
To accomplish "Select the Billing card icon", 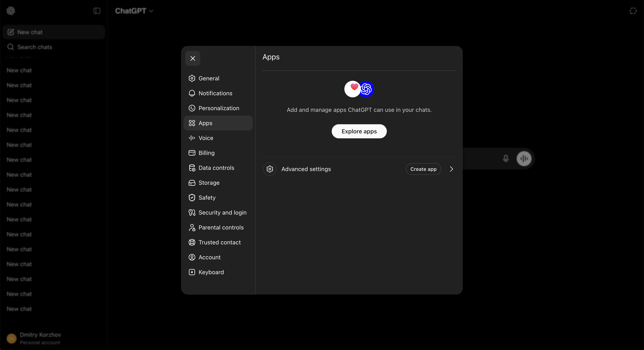I will (192, 153).
